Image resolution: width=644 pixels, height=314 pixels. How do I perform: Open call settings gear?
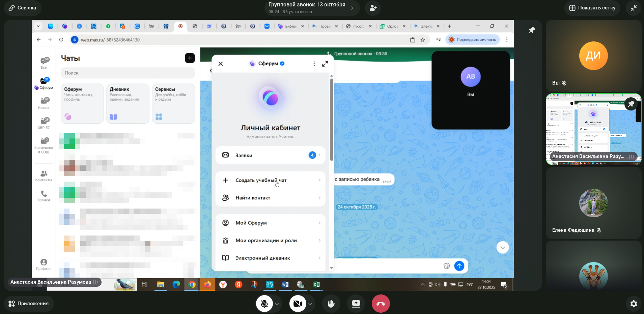pos(634,304)
